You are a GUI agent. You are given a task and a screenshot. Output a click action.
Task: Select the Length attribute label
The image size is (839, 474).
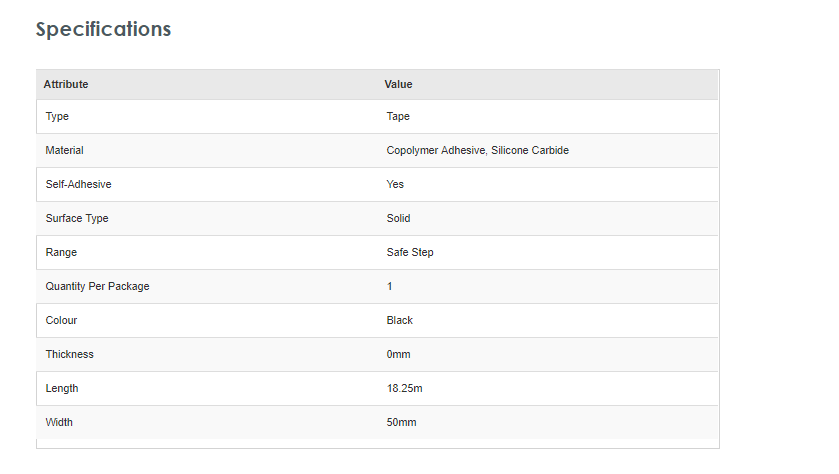coord(61,388)
